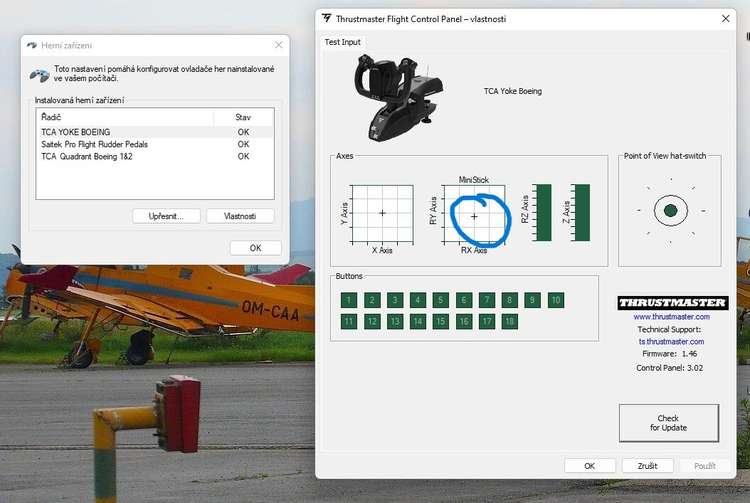This screenshot has height=503, width=750.
Task: Switch to the Test Input tab
Action: click(342, 42)
